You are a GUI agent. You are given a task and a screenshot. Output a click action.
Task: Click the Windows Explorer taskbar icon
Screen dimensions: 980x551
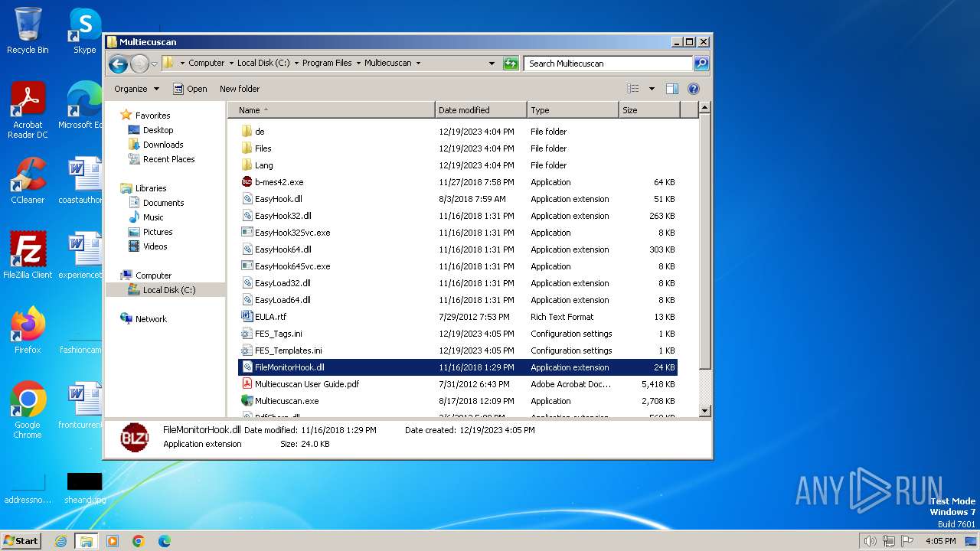pos(86,541)
